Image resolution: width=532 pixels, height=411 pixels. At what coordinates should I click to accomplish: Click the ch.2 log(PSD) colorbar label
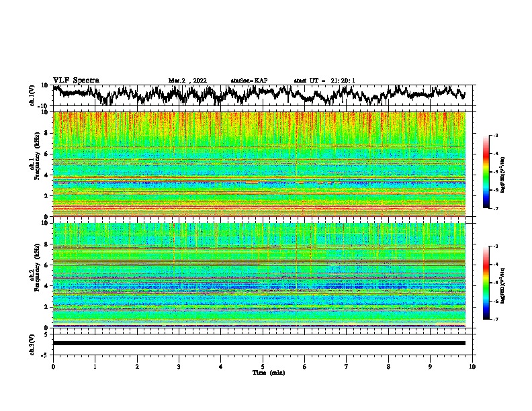coord(503,285)
